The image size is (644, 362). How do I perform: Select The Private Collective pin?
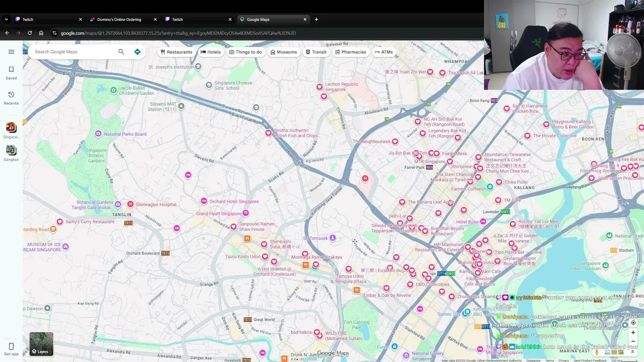527,136
